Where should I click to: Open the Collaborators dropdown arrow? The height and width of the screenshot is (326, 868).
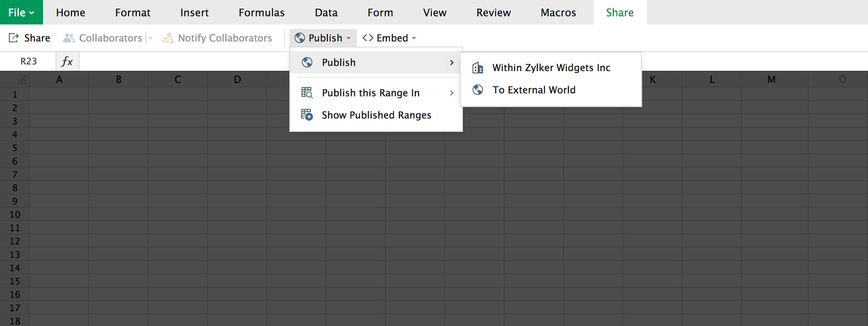151,38
